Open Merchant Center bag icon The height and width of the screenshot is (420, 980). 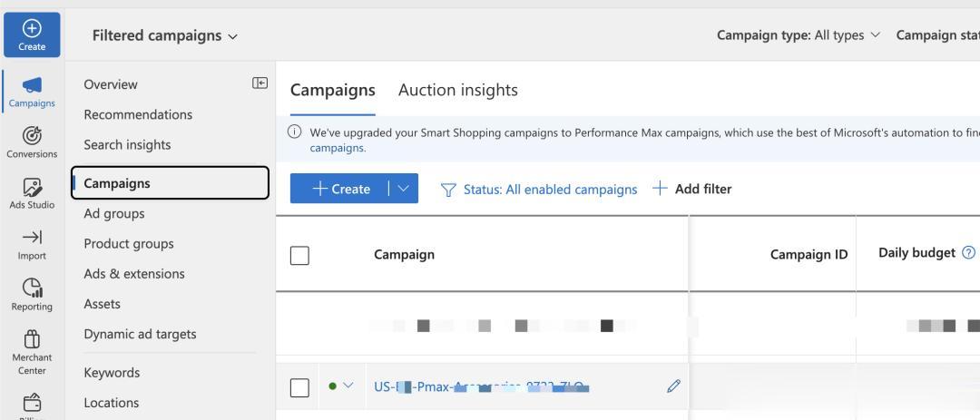coord(32,340)
